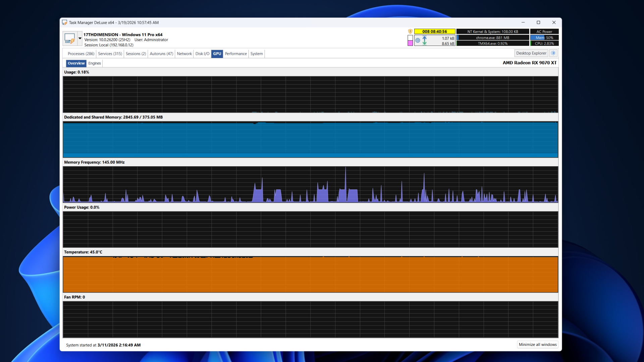644x362 pixels.
Task: Switch to the Autoruns (47) tab
Action: click(161, 54)
